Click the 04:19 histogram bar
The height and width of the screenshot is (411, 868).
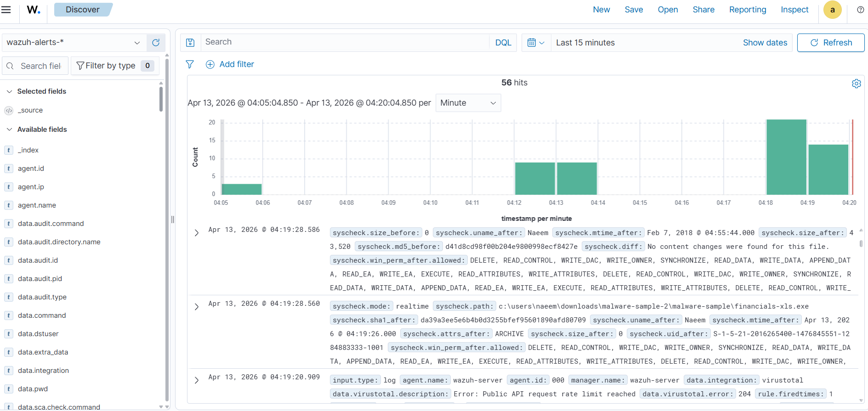click(x=828, y=169)
